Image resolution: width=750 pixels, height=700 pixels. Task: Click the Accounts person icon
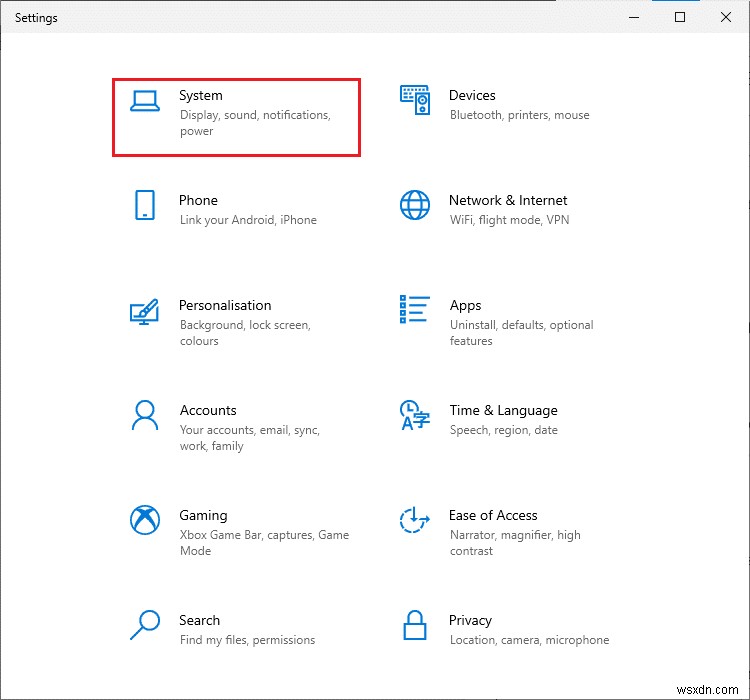[x=145, y=415]
